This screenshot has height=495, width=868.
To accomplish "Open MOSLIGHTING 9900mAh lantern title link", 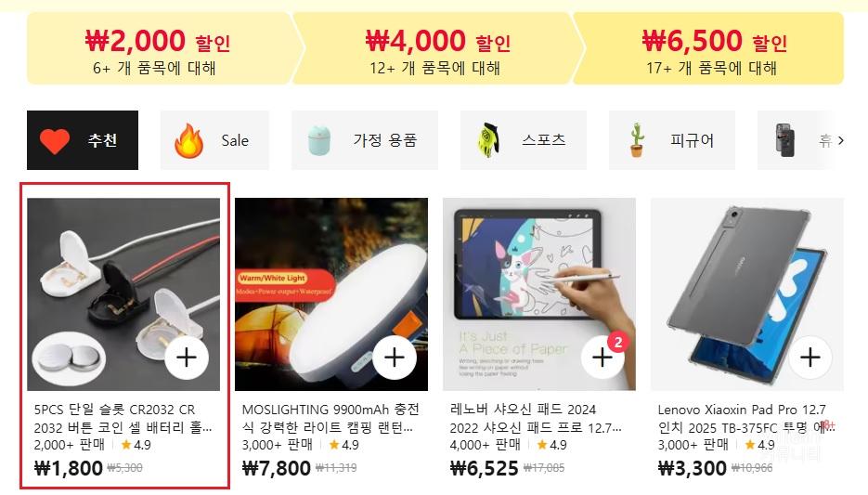I will click(x=330, y=419).
